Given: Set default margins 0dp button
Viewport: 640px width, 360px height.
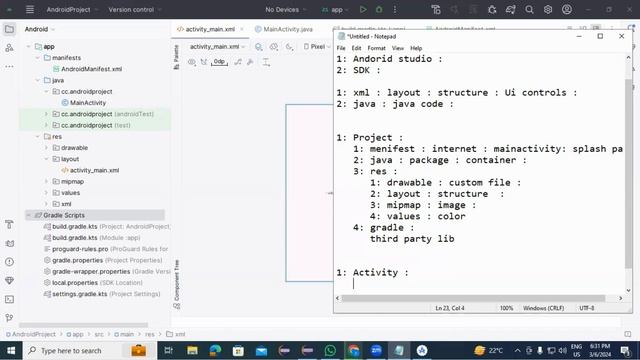Looking at the screenshot, I should point(219,62).
